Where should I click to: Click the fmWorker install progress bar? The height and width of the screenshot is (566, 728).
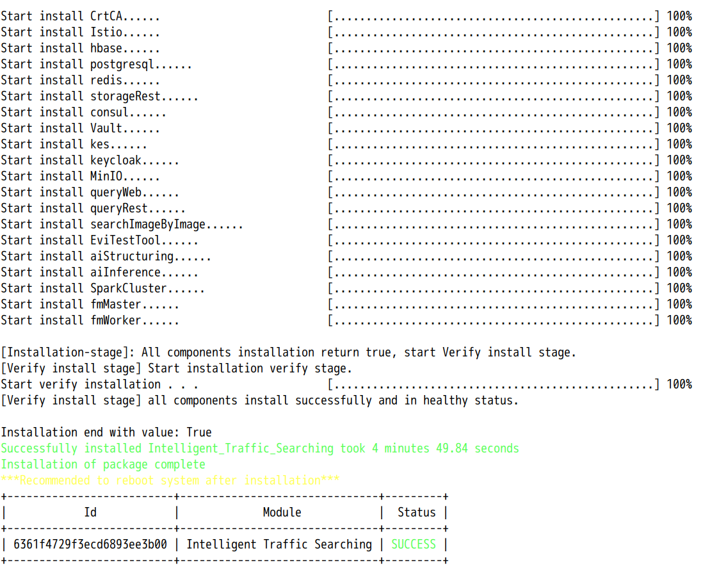tap(493, 320)
